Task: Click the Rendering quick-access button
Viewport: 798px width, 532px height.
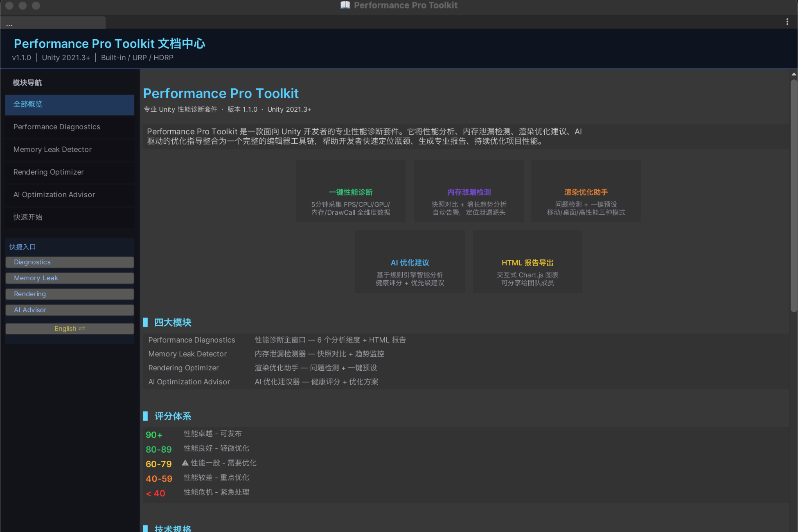Action: click(x=70, y=294)
